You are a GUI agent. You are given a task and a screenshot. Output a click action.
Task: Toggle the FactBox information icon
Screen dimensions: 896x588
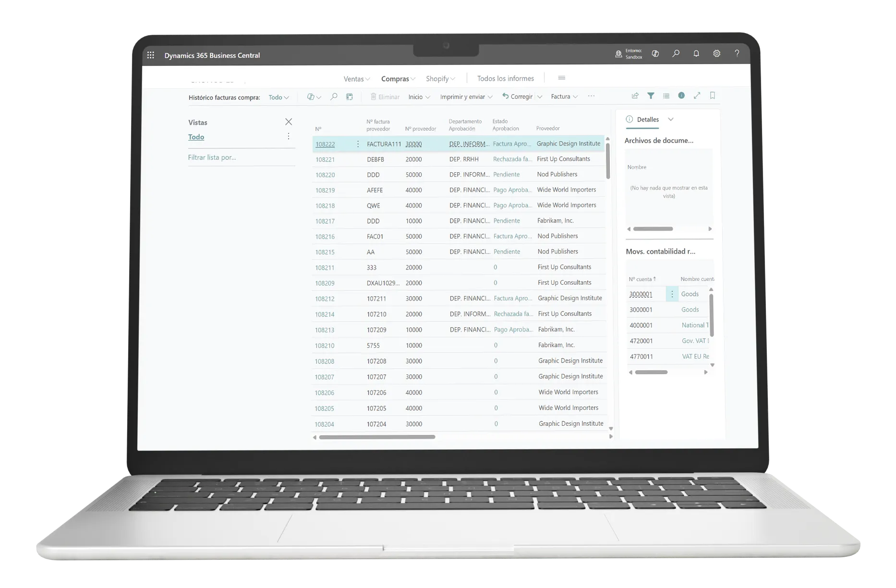[681, 96]
